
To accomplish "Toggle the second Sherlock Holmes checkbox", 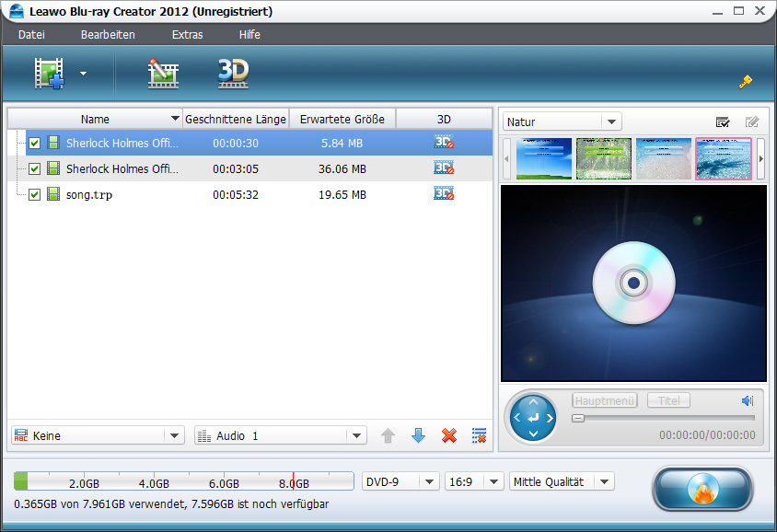I will (x=35, y=168).
